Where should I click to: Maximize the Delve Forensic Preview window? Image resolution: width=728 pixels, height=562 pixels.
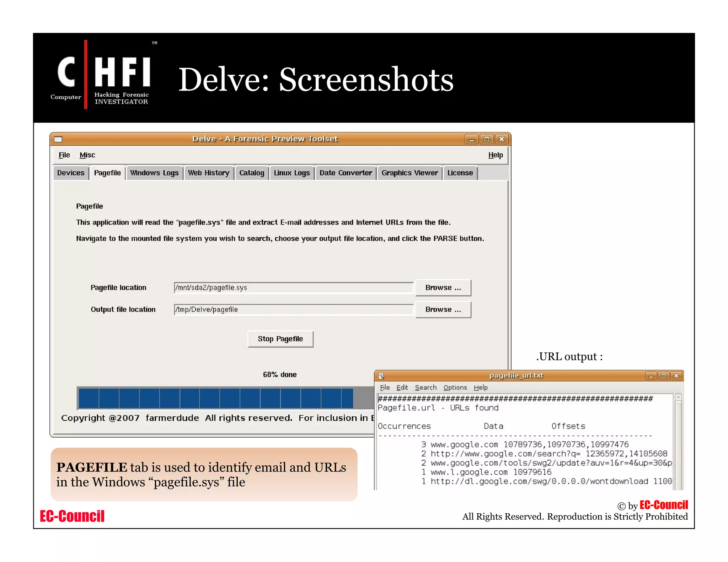486,139
